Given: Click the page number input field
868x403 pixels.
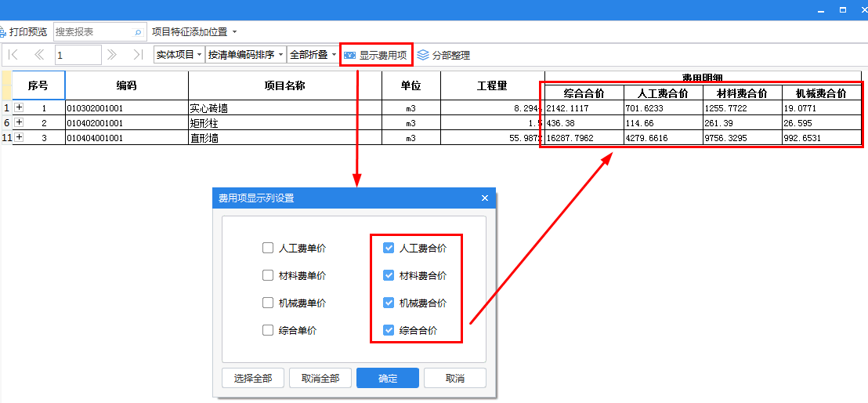Looking at the screenshot, I should pyautogui.click(x=78, y=55).
